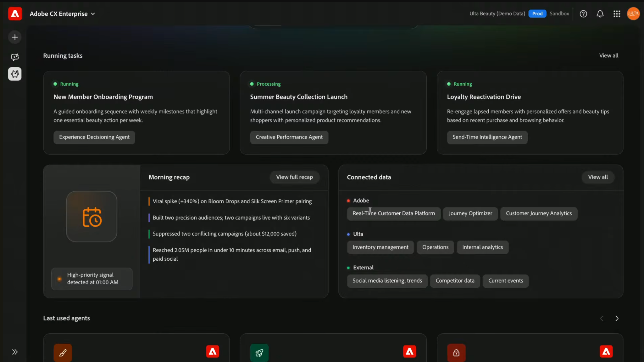The height and width of the screenshot is (362, 644).
Task: Switch to the Sandbox environment
Action: 559,14
